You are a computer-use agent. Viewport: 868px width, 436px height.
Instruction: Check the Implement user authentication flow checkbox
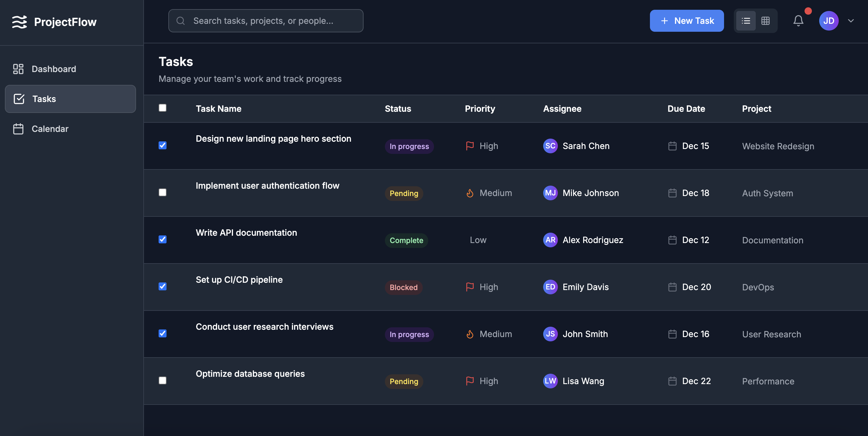click(x=163, y=193)
